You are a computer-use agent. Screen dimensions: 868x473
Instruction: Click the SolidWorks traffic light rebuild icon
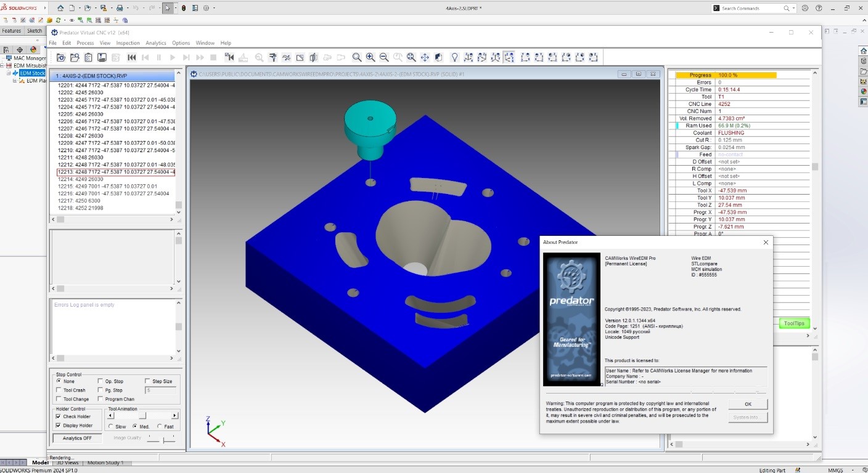coord(184,8)
